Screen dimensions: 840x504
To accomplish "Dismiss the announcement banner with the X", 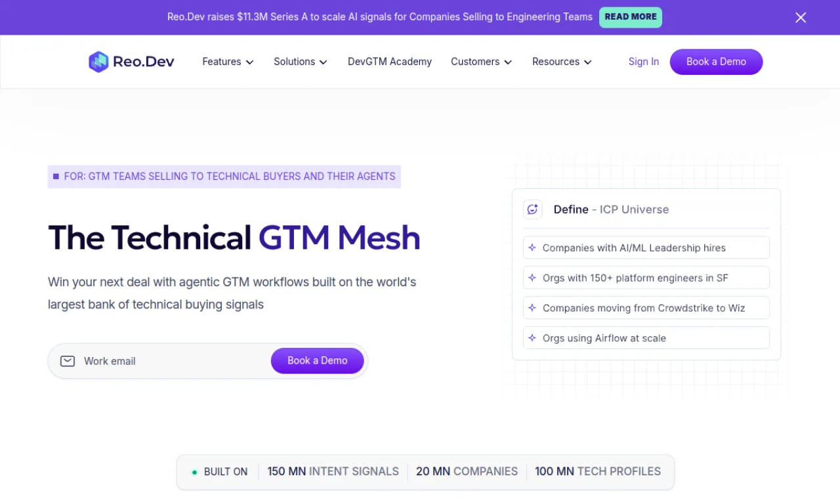I will [x=801, y=18].
